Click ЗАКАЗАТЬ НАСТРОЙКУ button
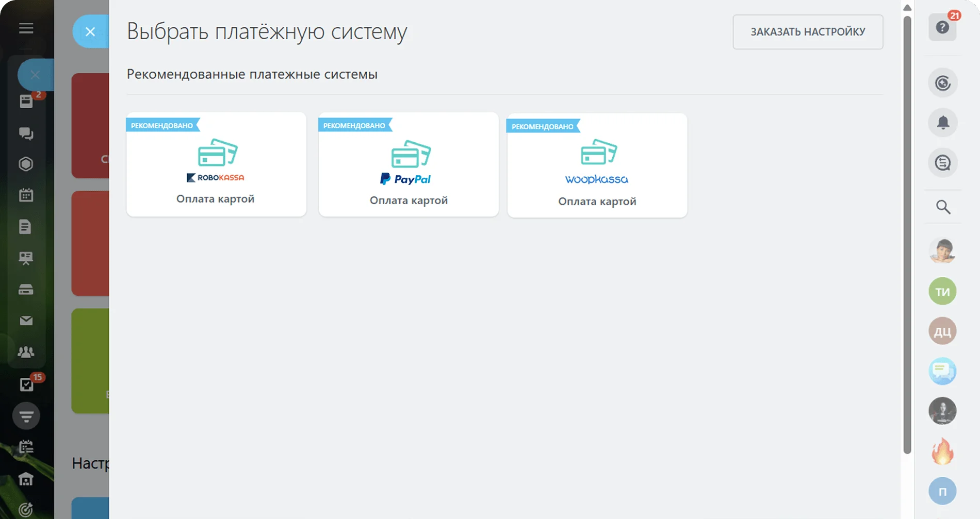Image resolution: width=980 pixels, height=519 pixels. click(808, 32)
